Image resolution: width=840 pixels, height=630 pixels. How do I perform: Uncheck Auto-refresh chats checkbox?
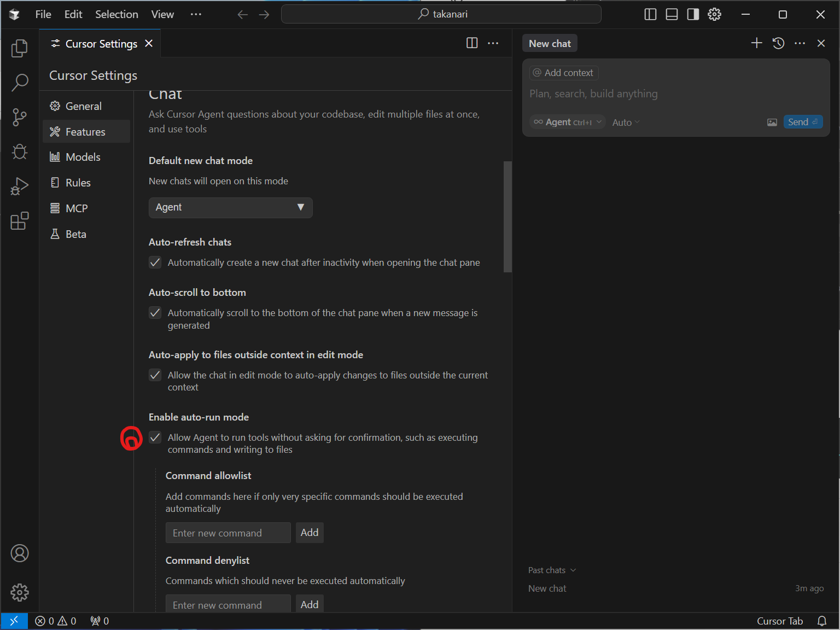[x=155, y=262]
